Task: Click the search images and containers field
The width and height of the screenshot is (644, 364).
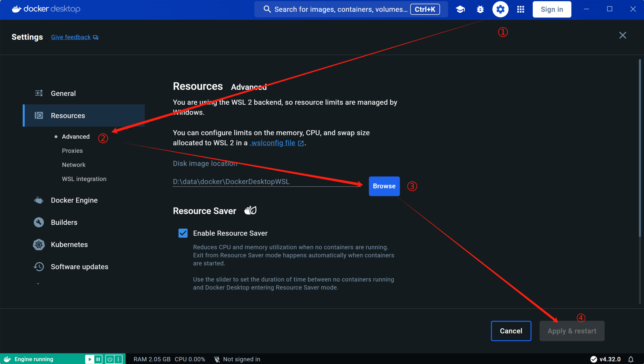Action: tap(335, 9)
